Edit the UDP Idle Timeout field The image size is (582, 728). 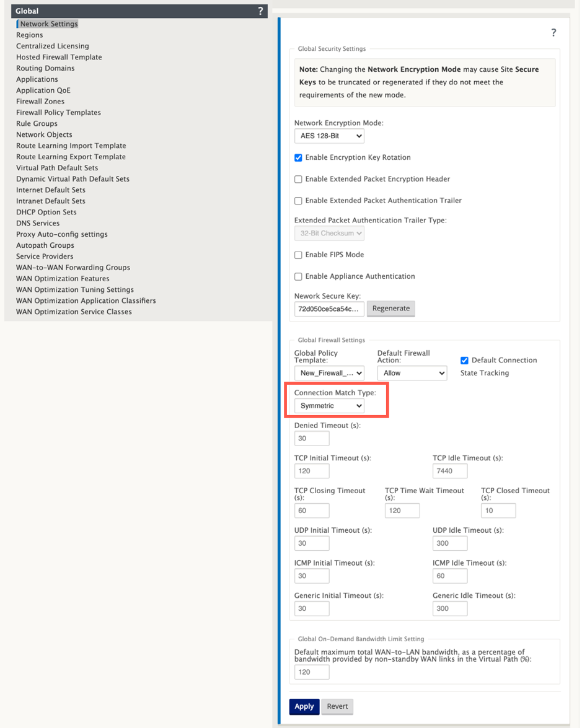(x=450, y=543)
